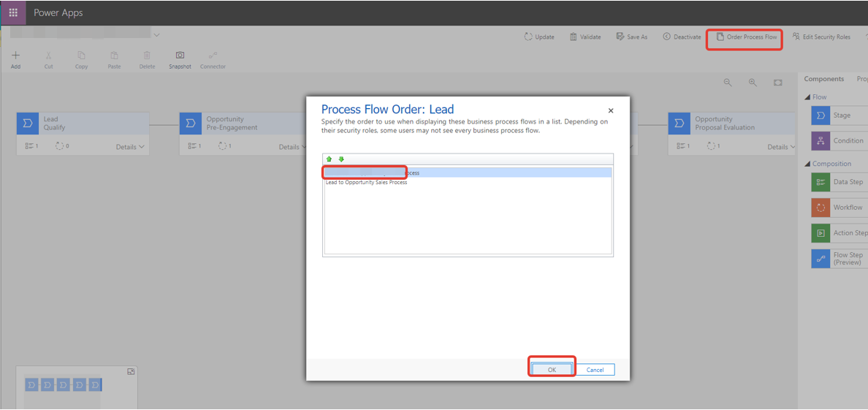Expand Details of Opportunity Pre-Engagement stage
868x410 pixels.
pyautogui.click(x=293, y=147)
